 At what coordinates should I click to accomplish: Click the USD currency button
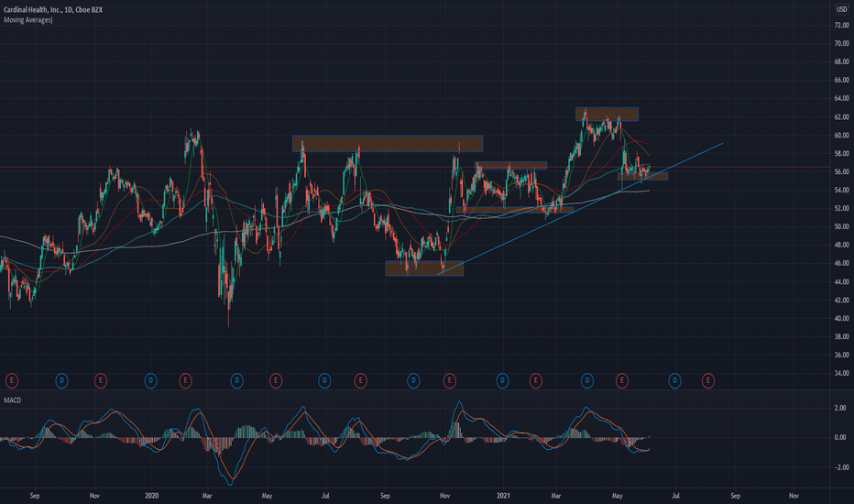841,9
